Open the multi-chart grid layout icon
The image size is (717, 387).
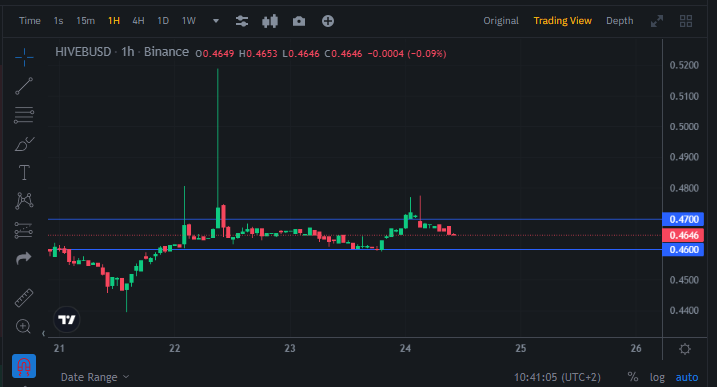[686, 21]
